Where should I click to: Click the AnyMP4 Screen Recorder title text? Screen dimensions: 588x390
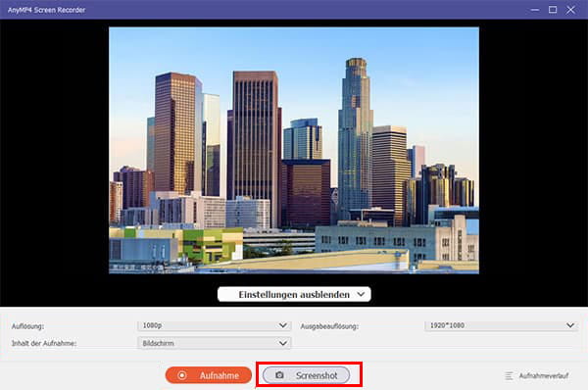tap(46, 10)
